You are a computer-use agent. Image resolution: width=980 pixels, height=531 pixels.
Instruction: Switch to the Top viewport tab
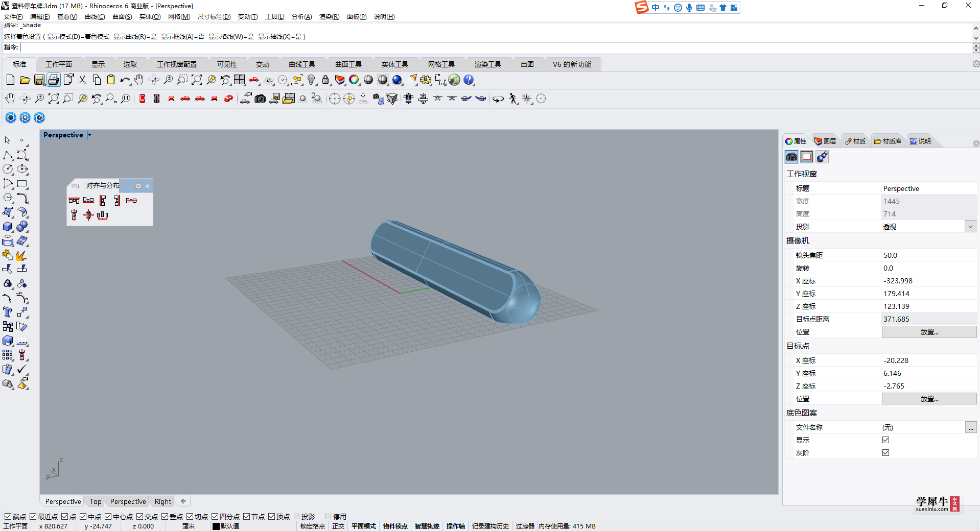point(96,501)
